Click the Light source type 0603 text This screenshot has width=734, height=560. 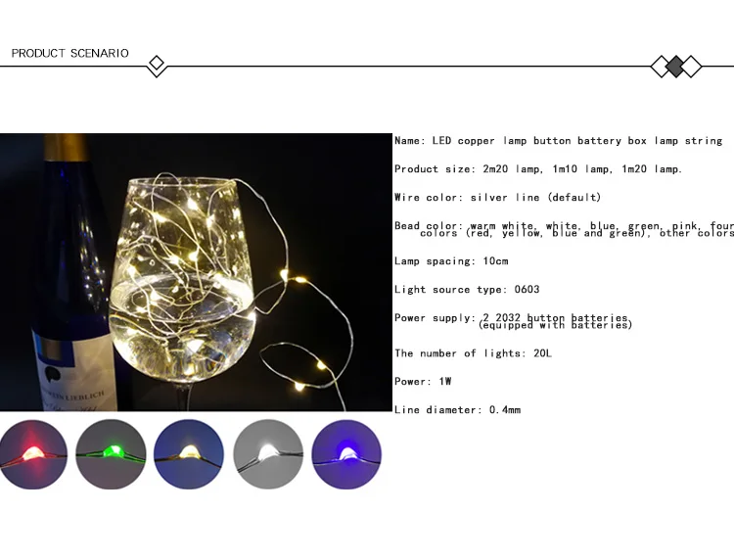tap(467, 290)
